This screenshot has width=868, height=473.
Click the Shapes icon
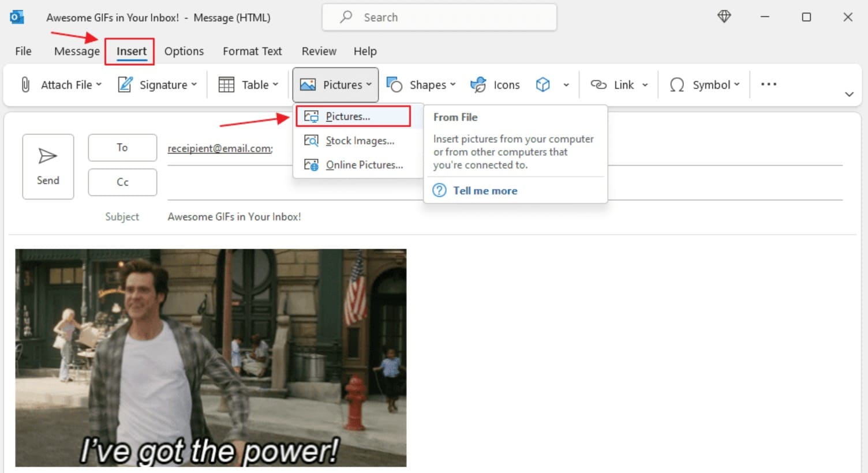tap(395, 84)
